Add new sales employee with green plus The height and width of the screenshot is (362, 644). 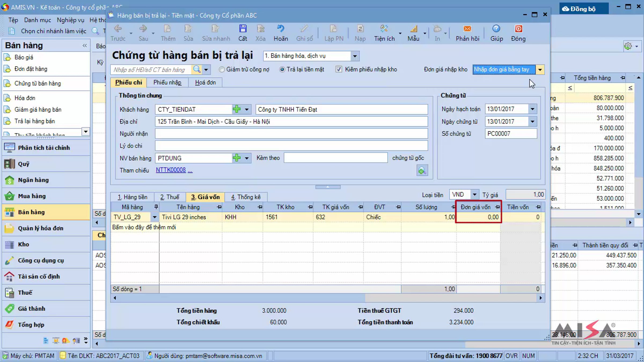(x=237, y=158)
